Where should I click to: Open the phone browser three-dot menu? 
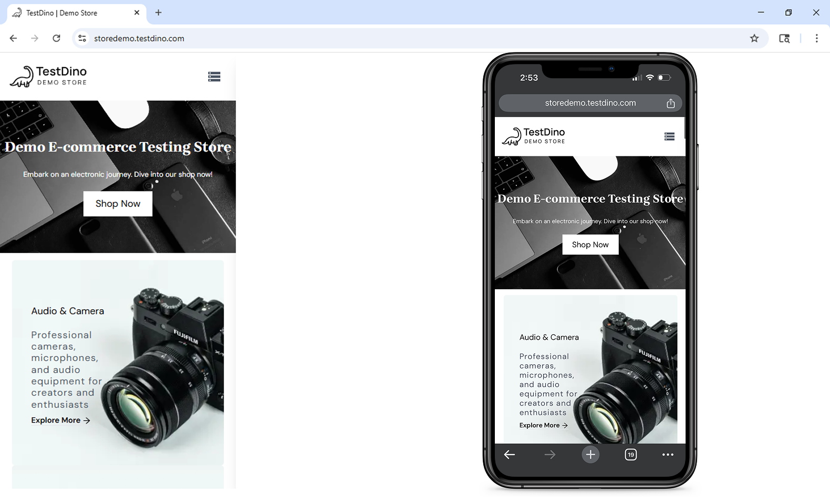[x=668, y=455]
